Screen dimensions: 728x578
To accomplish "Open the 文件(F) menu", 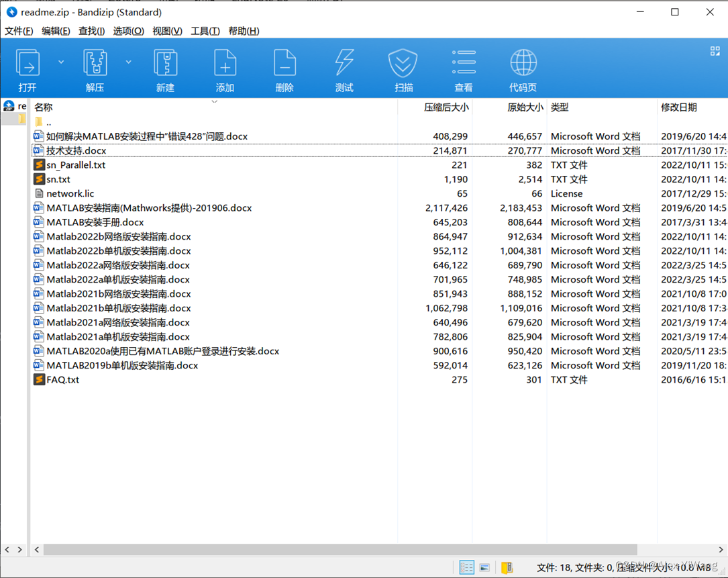I will 19,31.
